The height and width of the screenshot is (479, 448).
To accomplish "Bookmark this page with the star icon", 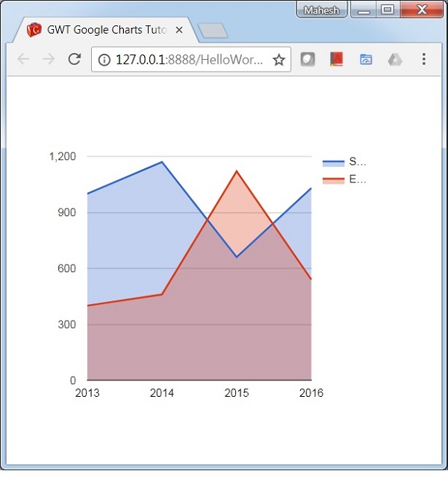I will pyautogui.click(x=279, y=60).
